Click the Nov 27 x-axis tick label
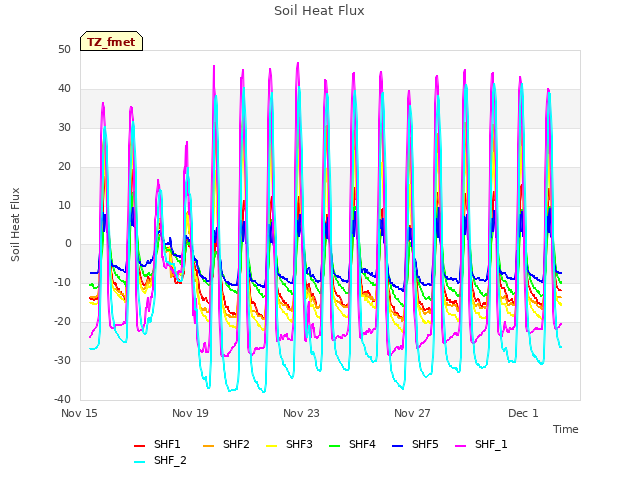This screenshot has height=480, width=640. (x=412, y=413)
